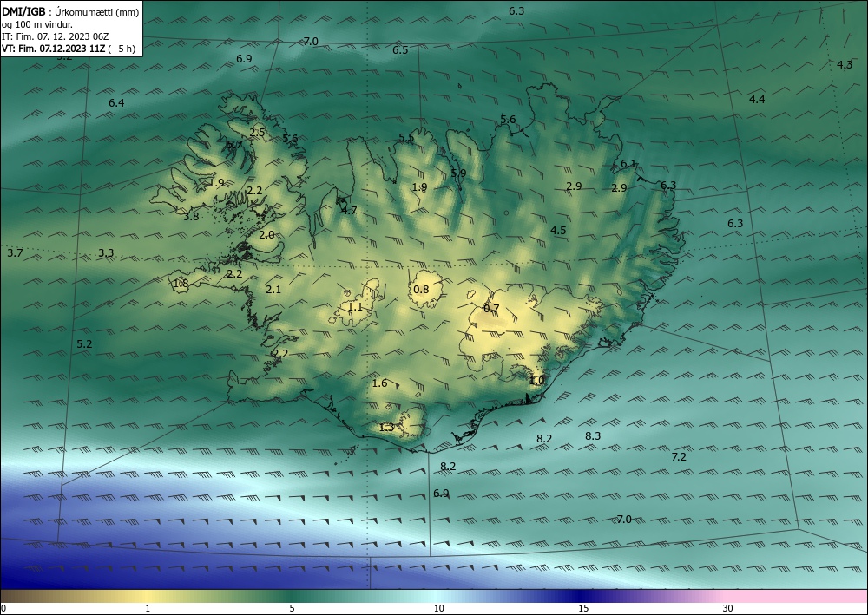This screenshot has height=615, width=868.
Task: Click the init time line "IT: Fim. 07. 12. 2023 06Z"
Action: tap(56, 36)
